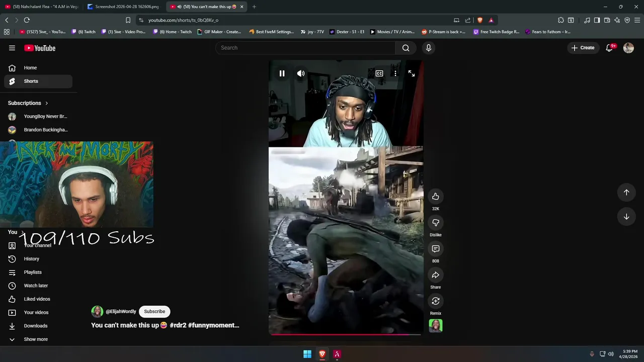Open the Short's three-dot more options
644x362 pixels.
395,73
